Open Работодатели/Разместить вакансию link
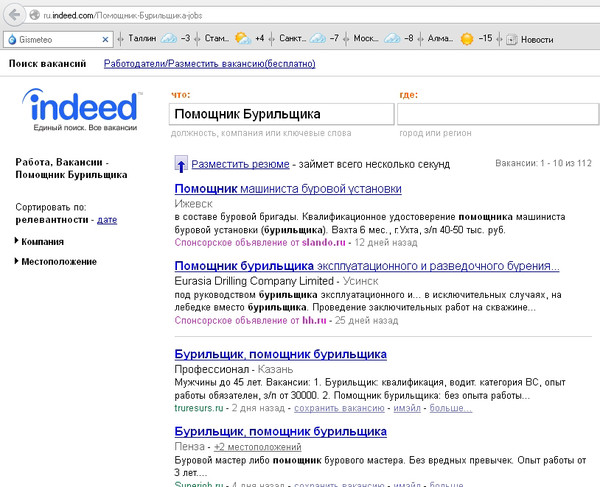The height and width of the screenshot is (487, 600). pyautogui.click(x=210, y=64)
